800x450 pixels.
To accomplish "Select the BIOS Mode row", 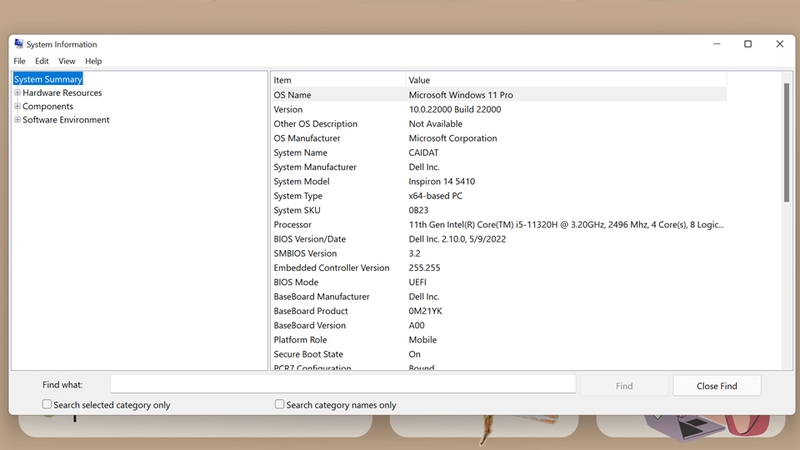I will 499,282.
